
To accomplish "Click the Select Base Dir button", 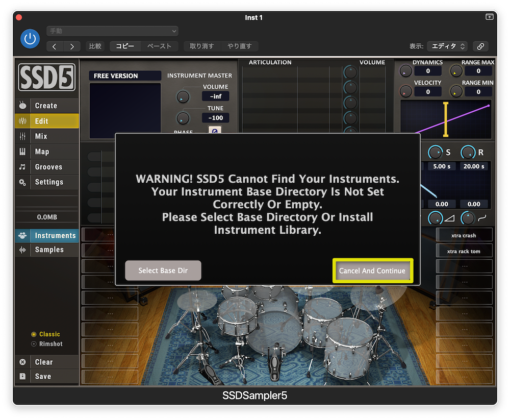I will coord(163,270).
